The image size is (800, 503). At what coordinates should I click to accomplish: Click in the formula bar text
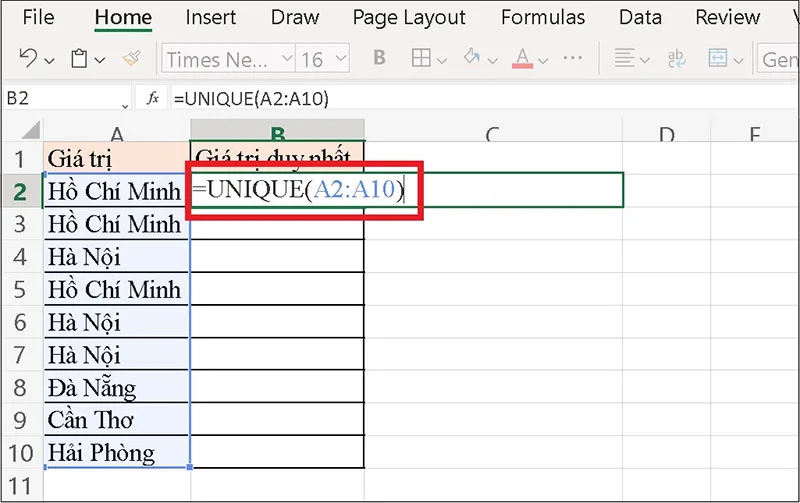tap(252, 98)
